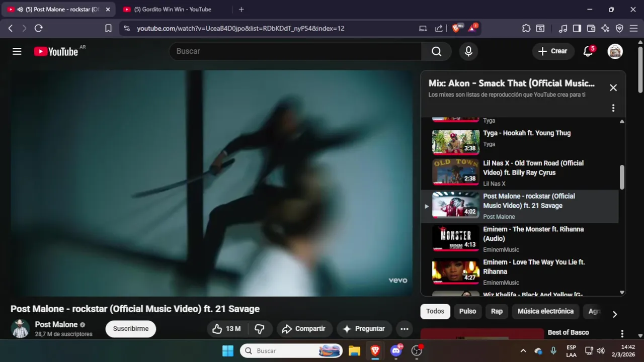Screen dimensions: 644x362
Task: Click the address bar URL
Action: pyautogui.click(x=240, y=29)
